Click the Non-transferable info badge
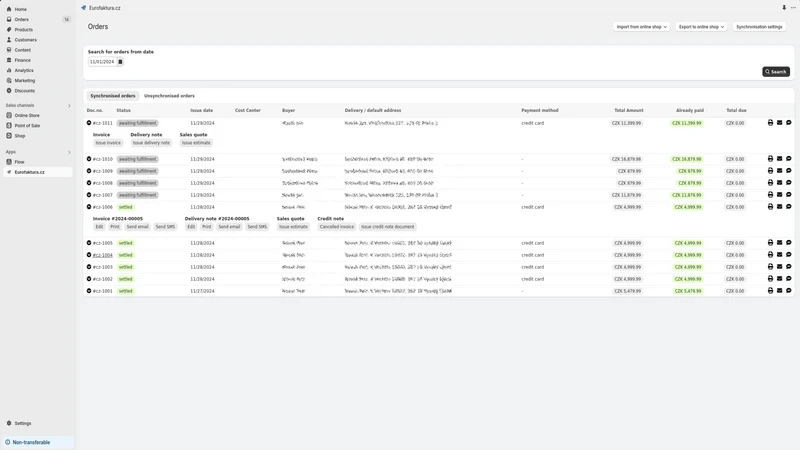 pos(38,442)
